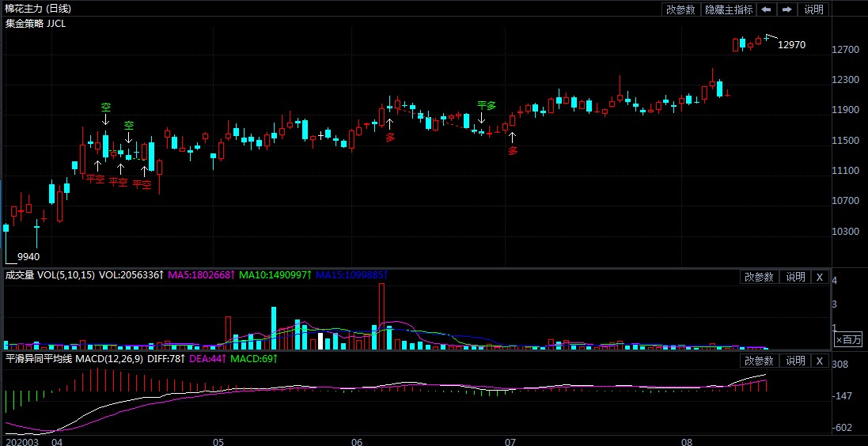Click the 成交量 VOL(5,10,15) indicator label
Image resolution: width=868 pixels, height=446 pixels.
pyautogui.click(x=50, y=275)
